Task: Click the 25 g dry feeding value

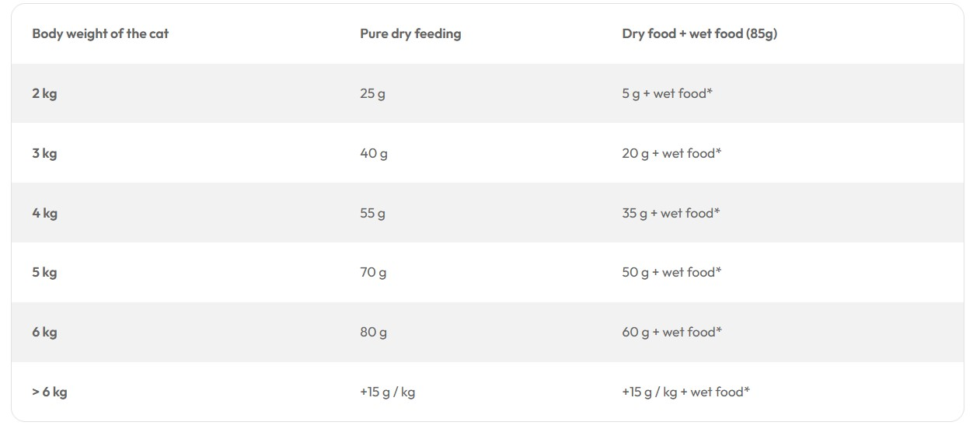Action: (x=372, y=93)
